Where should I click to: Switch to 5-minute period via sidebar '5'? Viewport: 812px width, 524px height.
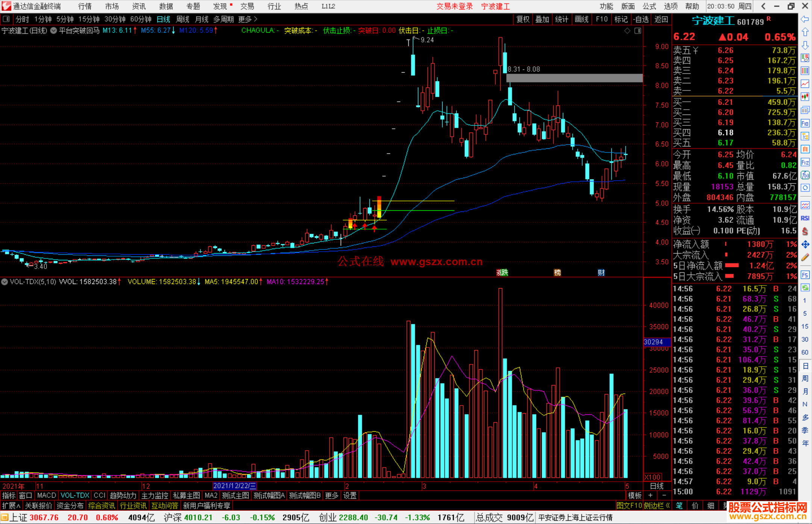pos(804,313)
